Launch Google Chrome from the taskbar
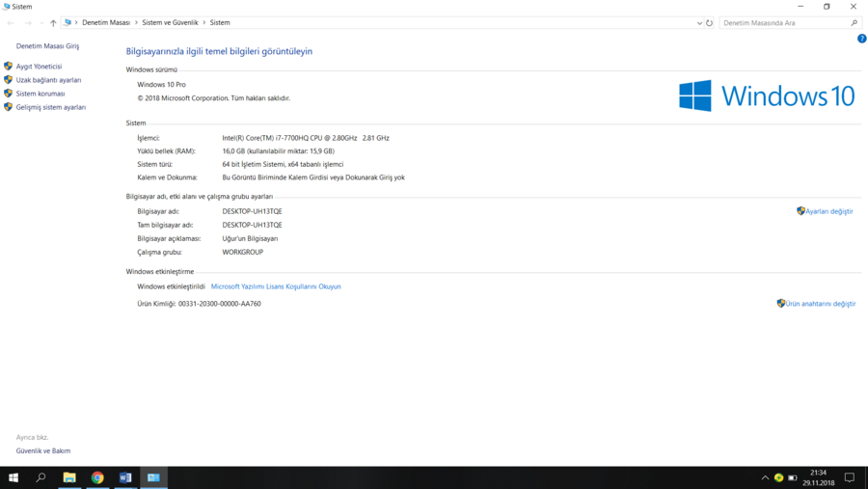Screen dimensions: 868x489 97,477
